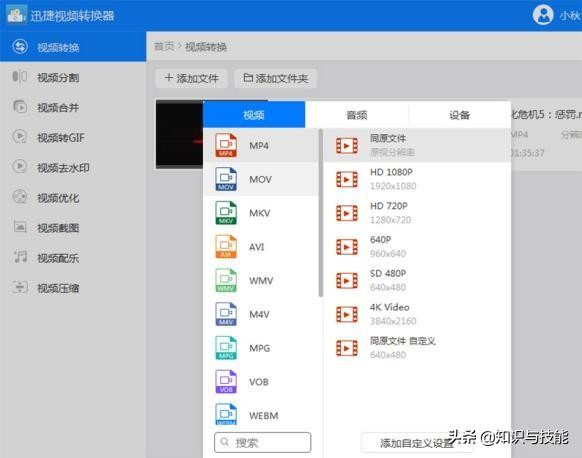Select the 视频去水印 sidebar icon

click(x=20, y=167)
